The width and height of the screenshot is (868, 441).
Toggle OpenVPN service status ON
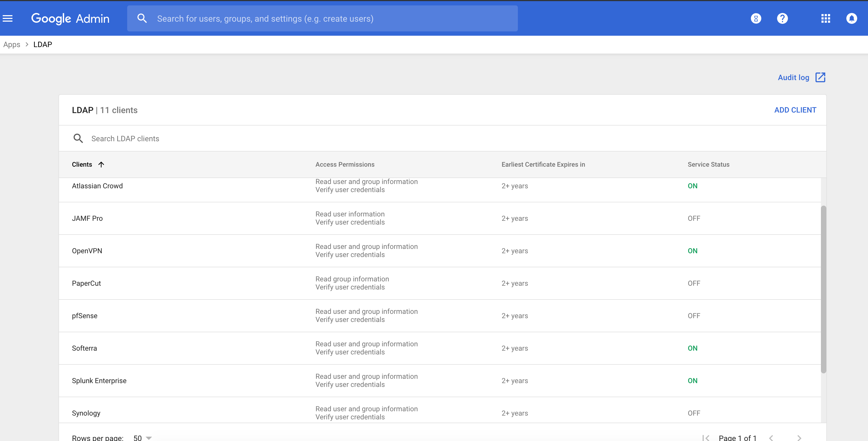[692, 251]
